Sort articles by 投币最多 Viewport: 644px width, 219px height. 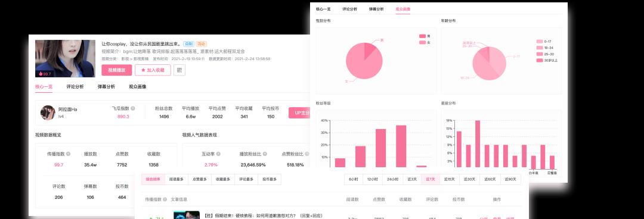click(x=270, y=179)
